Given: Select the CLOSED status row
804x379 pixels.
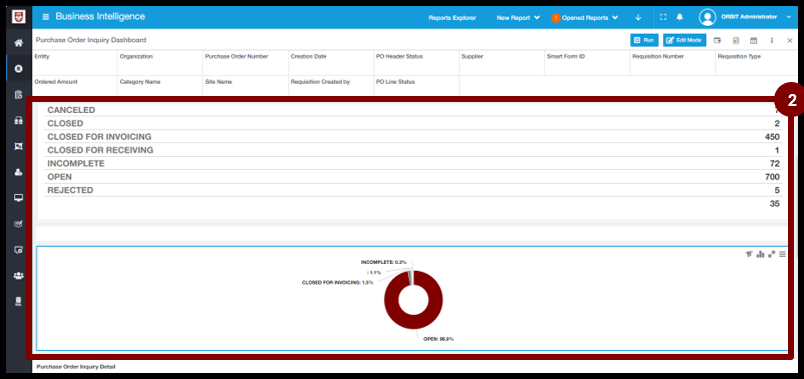Looking at the screenshot, I should pyautogui.click(x=413, y=123).
